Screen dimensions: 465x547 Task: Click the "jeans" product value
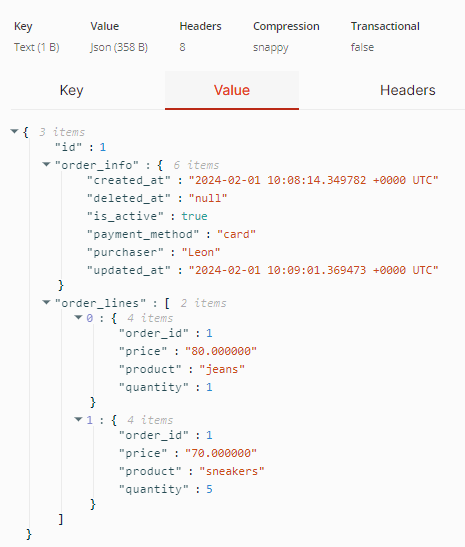pos(222,369)
